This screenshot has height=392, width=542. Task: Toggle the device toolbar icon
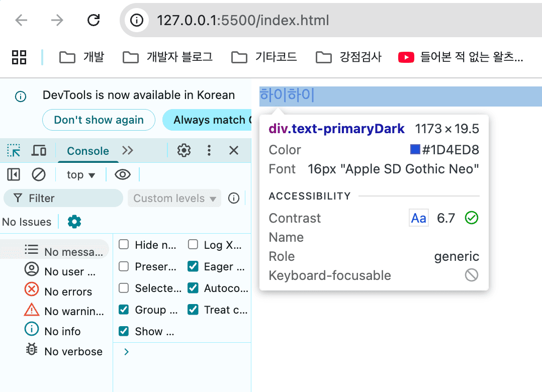coord(39,150)
